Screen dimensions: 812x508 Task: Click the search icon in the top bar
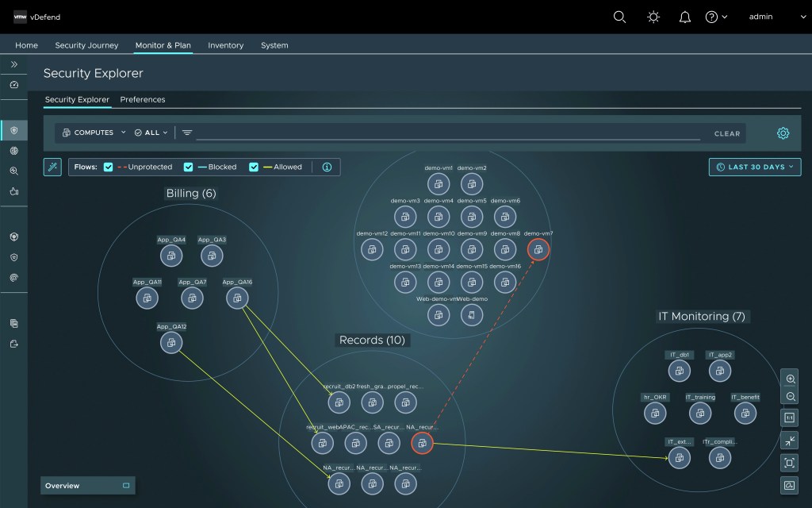(x=619, y=17)
